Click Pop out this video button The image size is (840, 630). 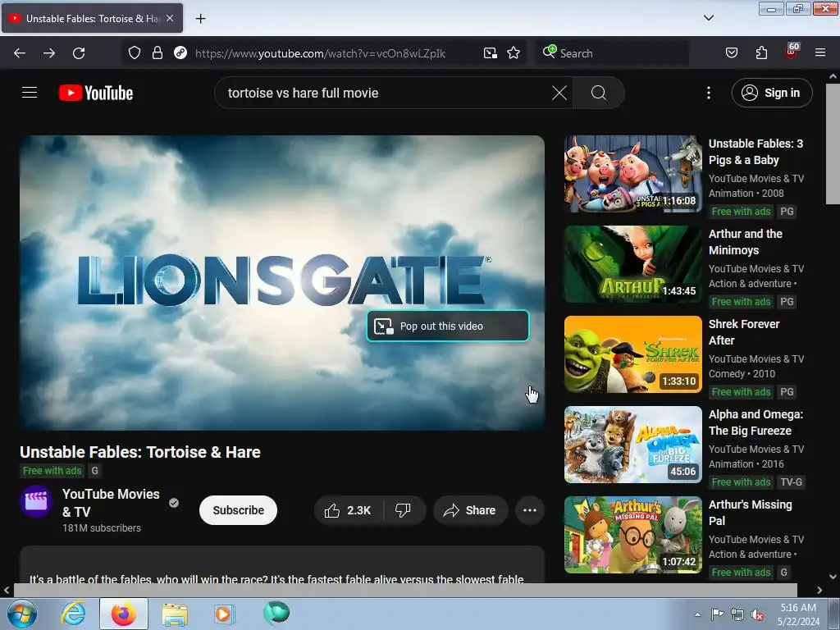[x=448, y=326]
